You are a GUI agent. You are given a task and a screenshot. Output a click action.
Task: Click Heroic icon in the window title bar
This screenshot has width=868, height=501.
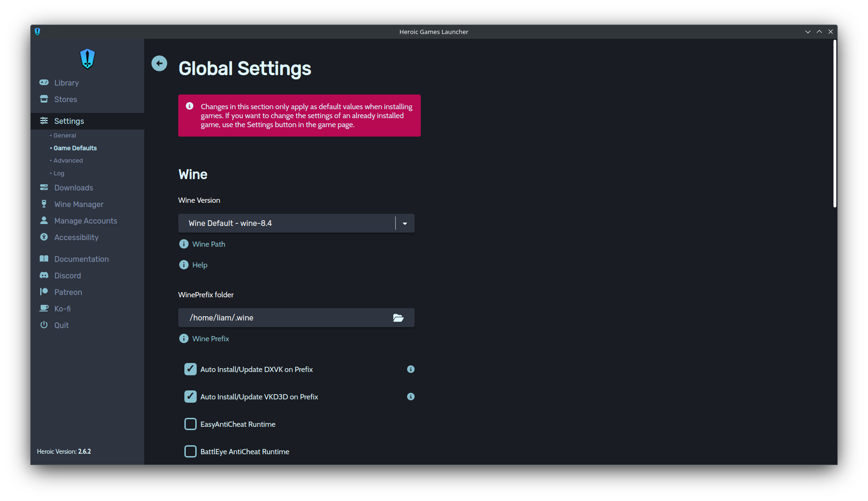37,32
